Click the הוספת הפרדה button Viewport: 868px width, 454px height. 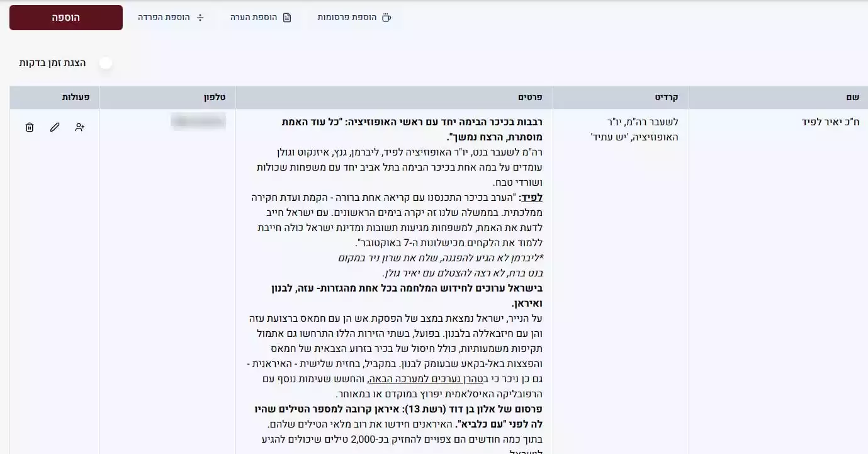[171, 18]
